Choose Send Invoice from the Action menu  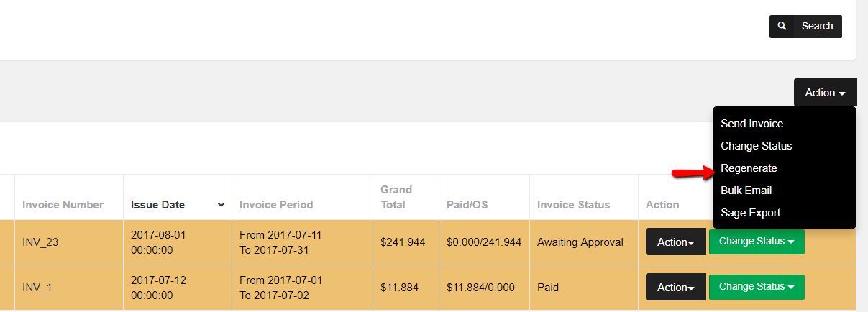751,124
